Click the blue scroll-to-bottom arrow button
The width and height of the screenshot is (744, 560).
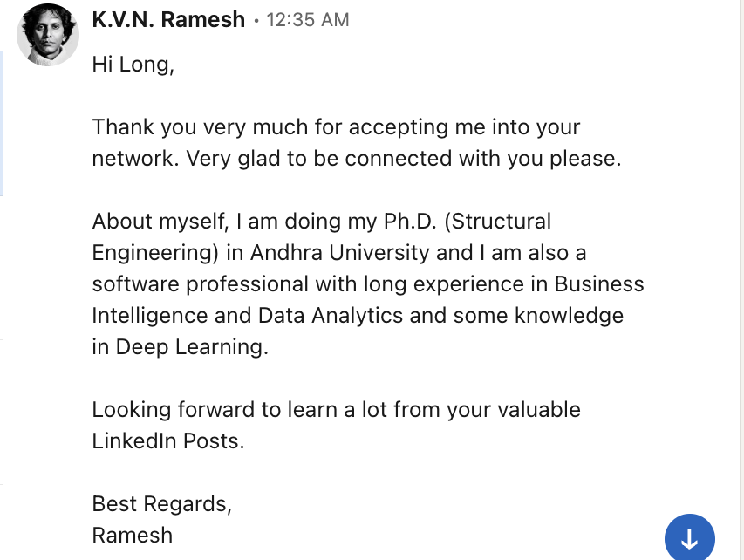click(x=689, y=539)
